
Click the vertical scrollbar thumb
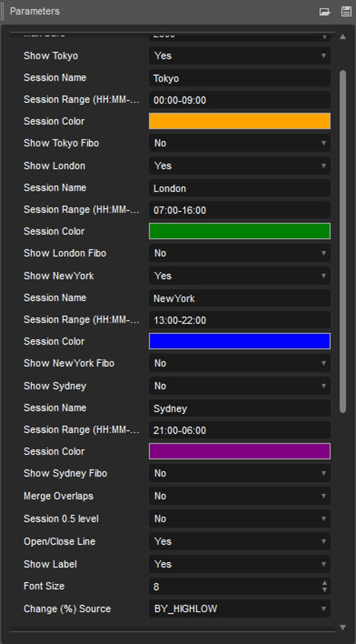click(x=343, y=241)
